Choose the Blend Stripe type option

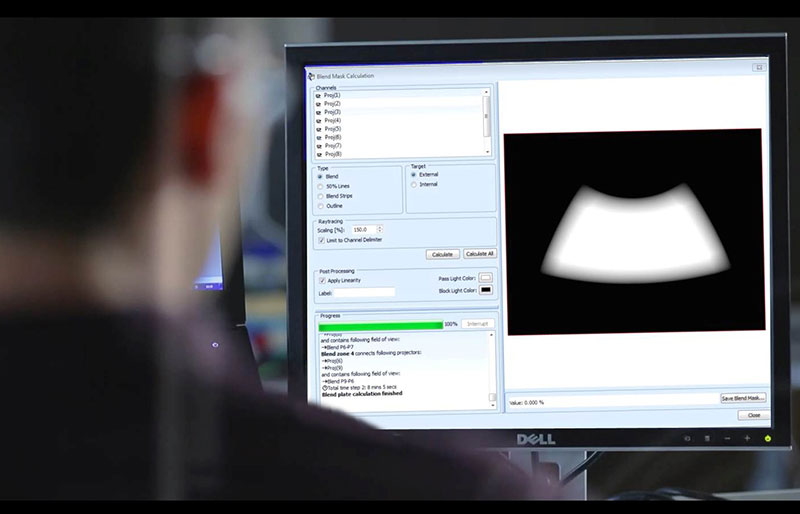click(x=320, y=197)
